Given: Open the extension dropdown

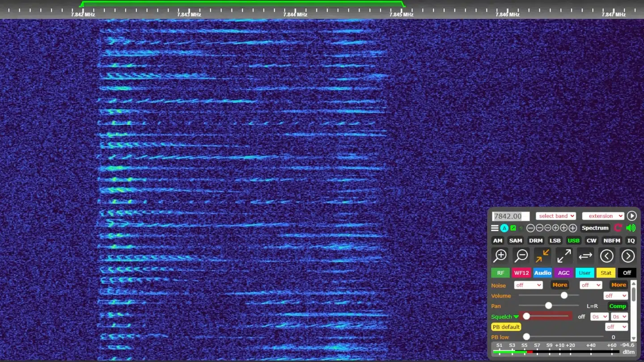Looking at the screenshot, I should [x=603, y=216].
